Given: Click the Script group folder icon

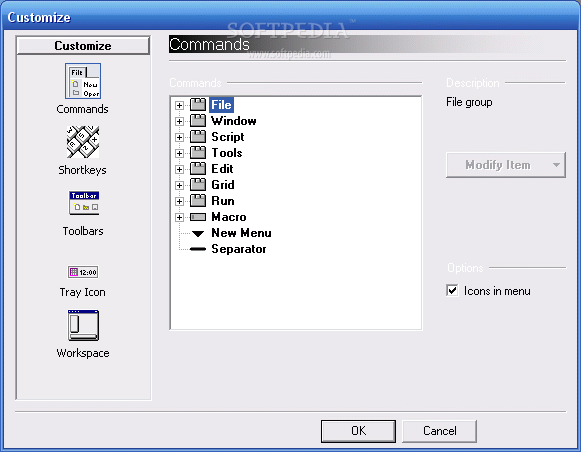Looking at the screenshot, I should 198,137.
